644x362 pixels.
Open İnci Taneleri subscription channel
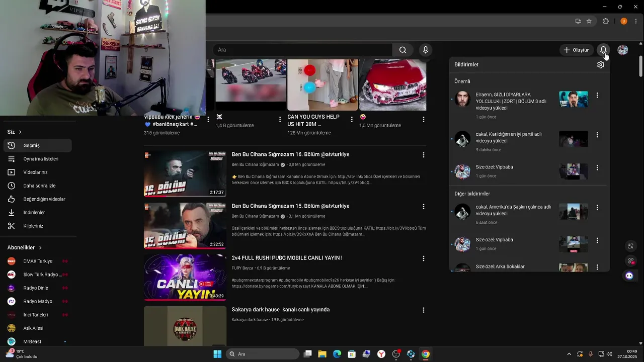38,315
